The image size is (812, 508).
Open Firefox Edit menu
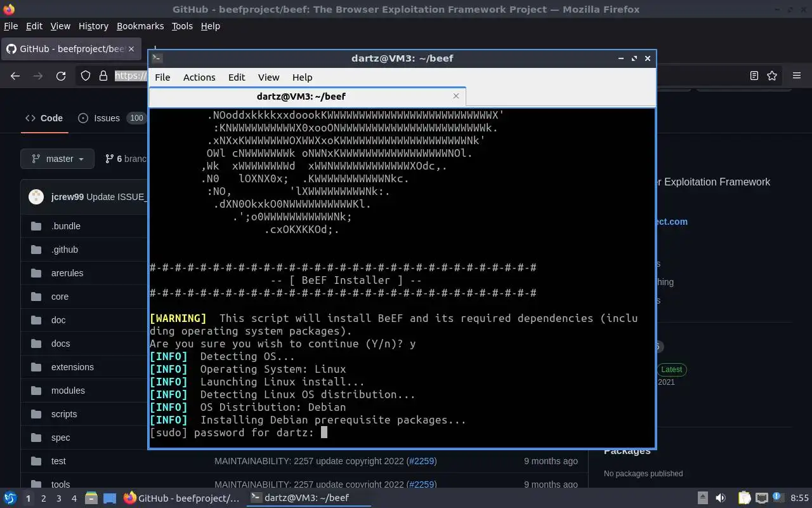point(34,26)
